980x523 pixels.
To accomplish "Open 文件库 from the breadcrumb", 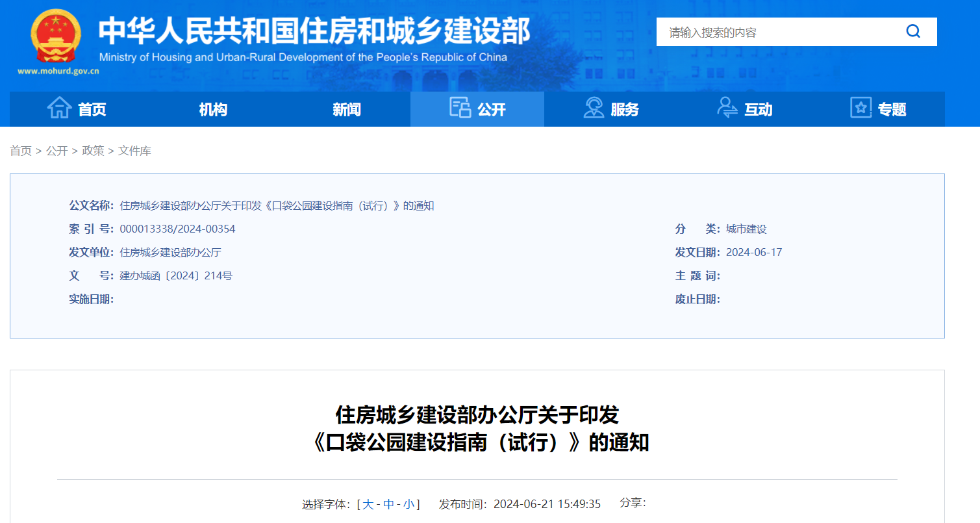I will point(134,151).
